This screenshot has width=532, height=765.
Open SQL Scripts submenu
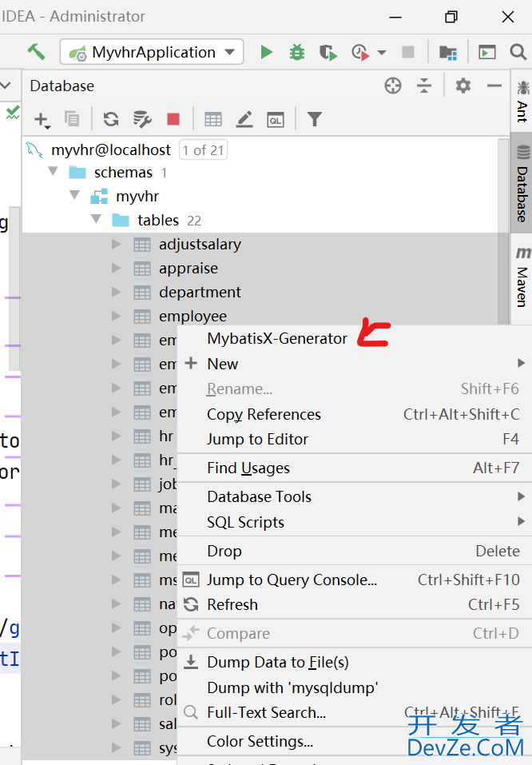[x=355, y=522]
